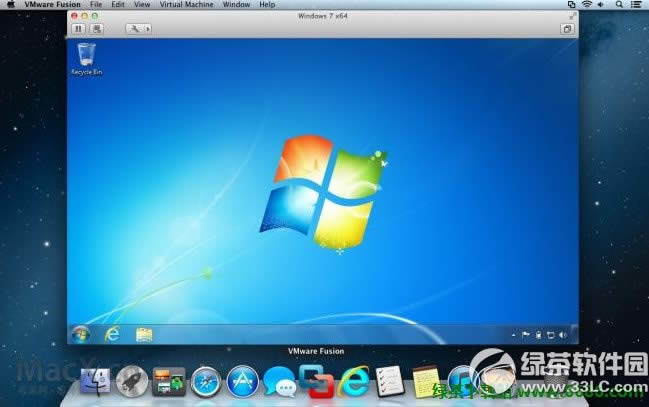Screen dimensions: 649x407
Task: Launch Internet Explorer from Windows taskbar
Action: 112,334
